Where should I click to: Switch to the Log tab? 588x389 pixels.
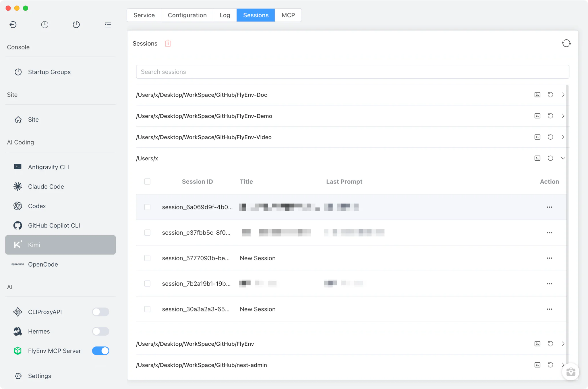point(225,15)
